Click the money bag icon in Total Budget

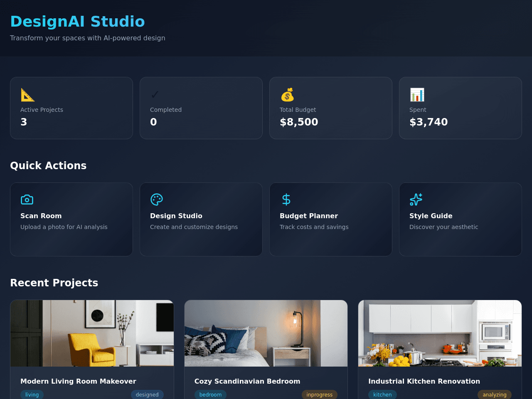pos(287,95)
